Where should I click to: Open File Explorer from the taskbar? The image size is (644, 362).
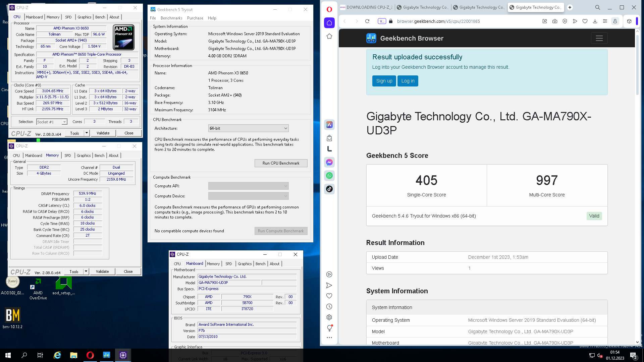73,355
